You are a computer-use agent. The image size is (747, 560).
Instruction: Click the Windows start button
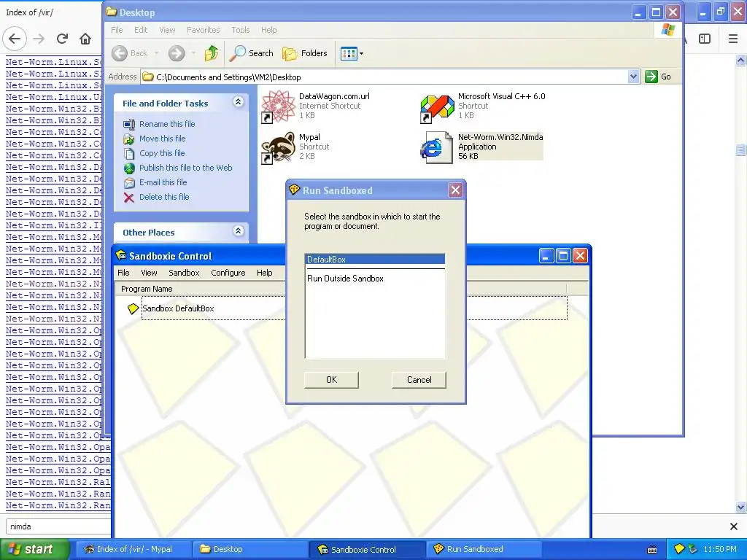click(x=34, y=550)
